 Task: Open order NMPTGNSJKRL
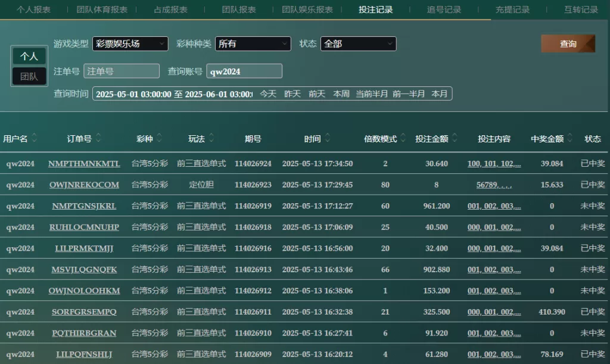84,206
